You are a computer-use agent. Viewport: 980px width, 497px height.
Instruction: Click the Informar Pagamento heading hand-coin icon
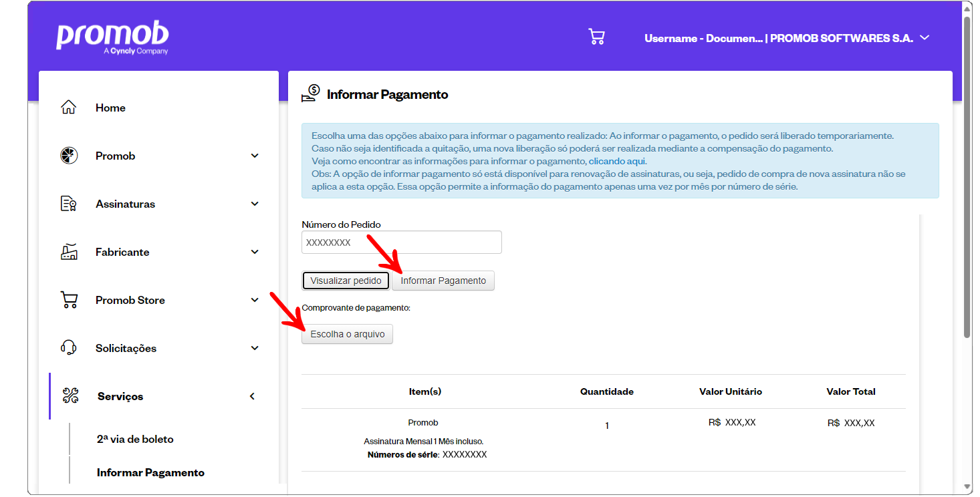tap(311, 94)
